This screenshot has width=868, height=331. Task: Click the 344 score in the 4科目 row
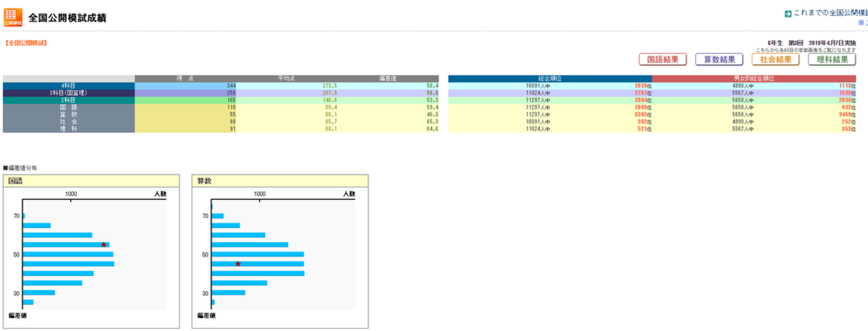[231, 86]
